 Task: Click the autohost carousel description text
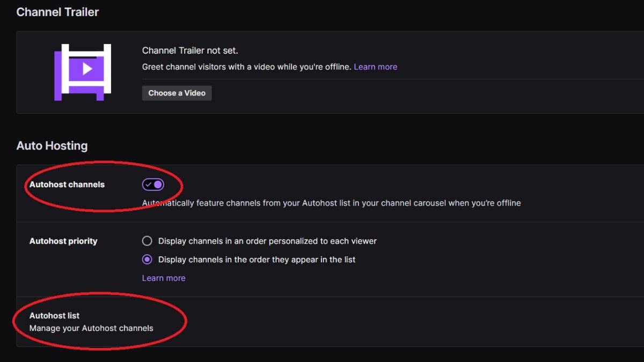331,203
